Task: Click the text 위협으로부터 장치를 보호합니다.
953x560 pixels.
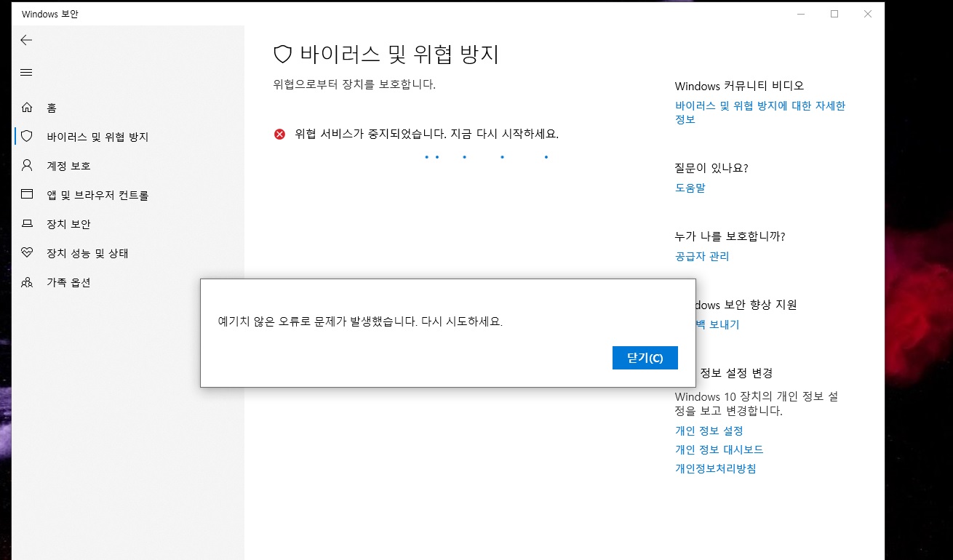Action: [x=354, y=84]
